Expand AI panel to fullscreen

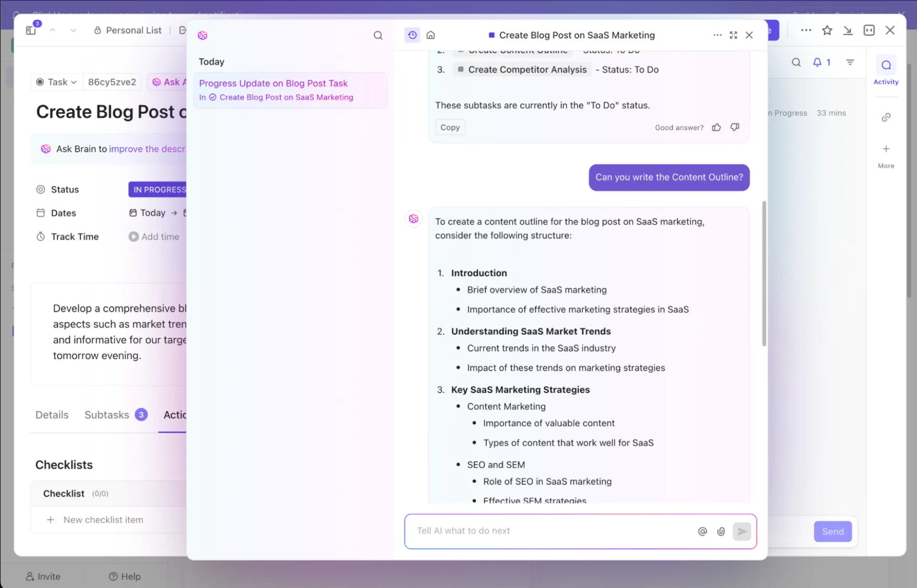[x=733, y=35]
